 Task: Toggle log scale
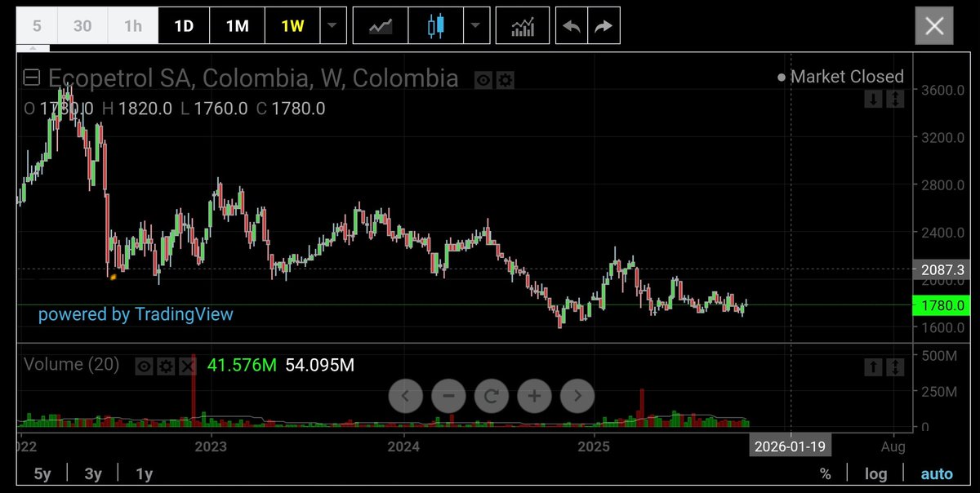pyautogui.click(x=875, y=473)
